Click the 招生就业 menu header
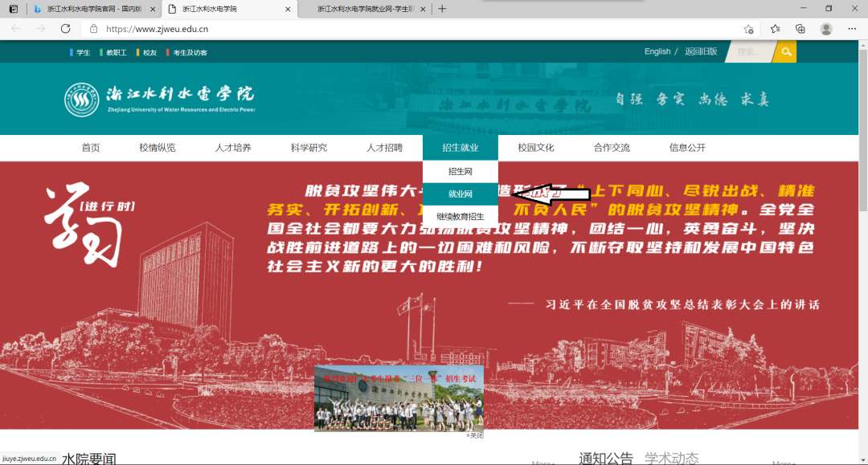 click(x=460, y=148)
